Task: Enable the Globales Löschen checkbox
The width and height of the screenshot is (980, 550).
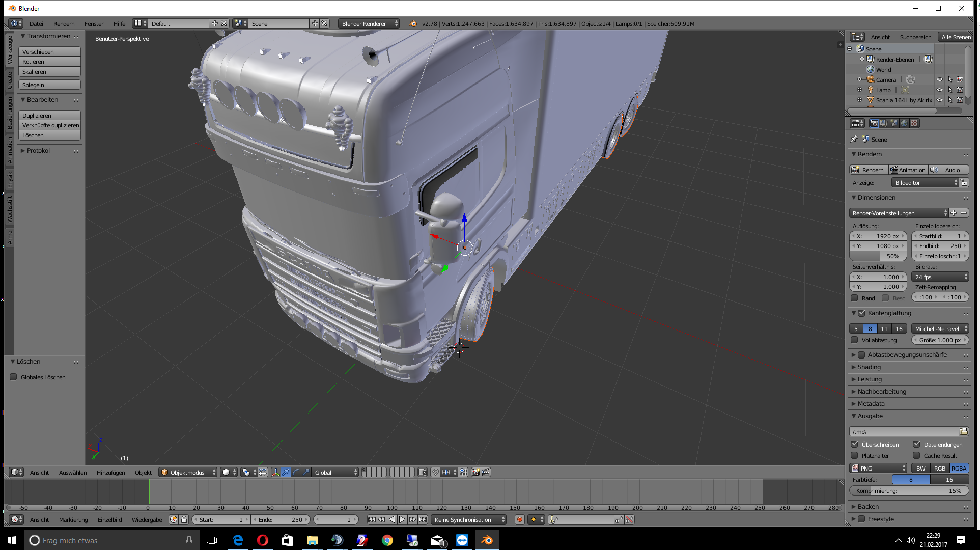Action: coord(14,377)
